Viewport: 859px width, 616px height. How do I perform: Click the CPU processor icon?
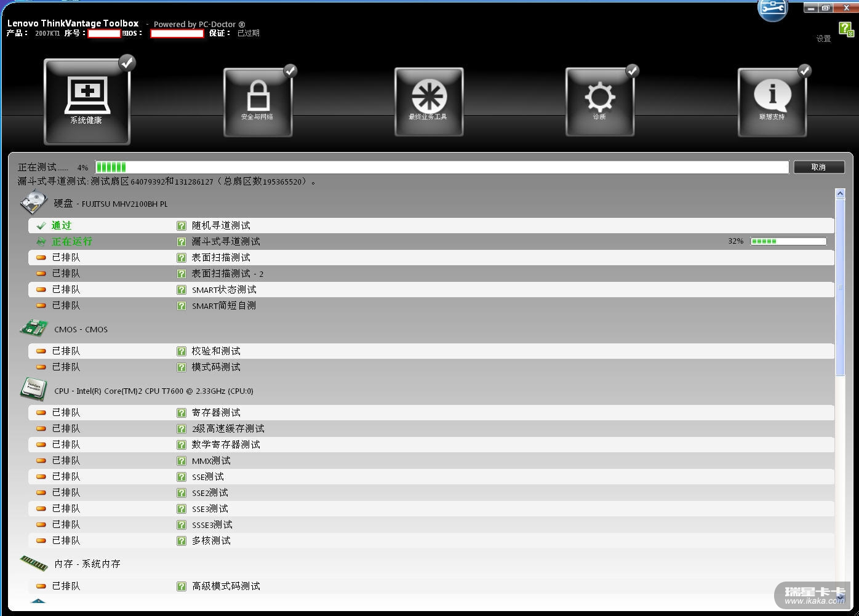34,390
